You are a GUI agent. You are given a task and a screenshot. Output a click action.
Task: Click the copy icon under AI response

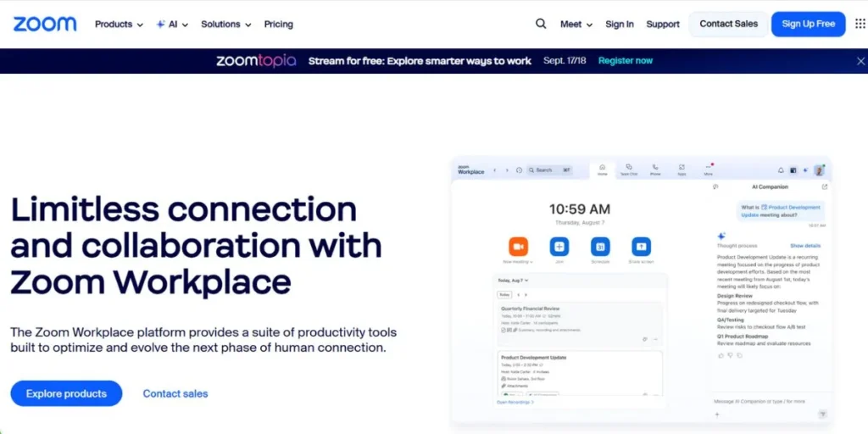pyautogui.click(x=739, y=355)
